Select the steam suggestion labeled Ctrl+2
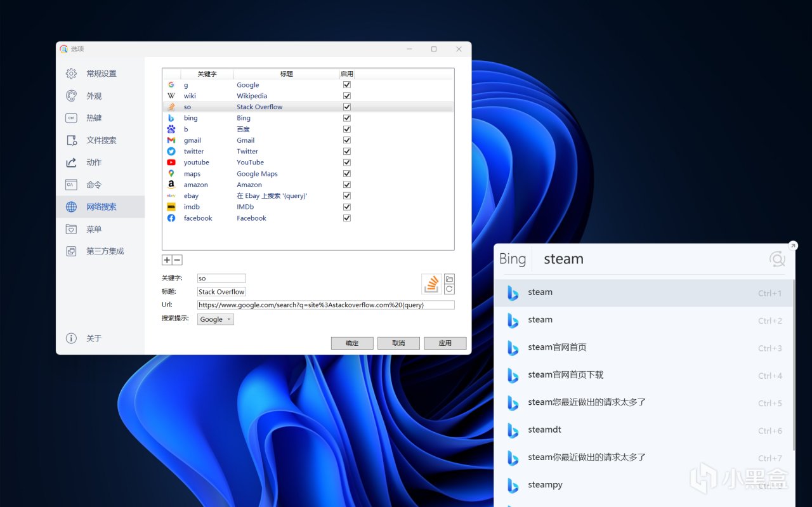The height and width of the screenshot is (507, 812). point(643,320)
